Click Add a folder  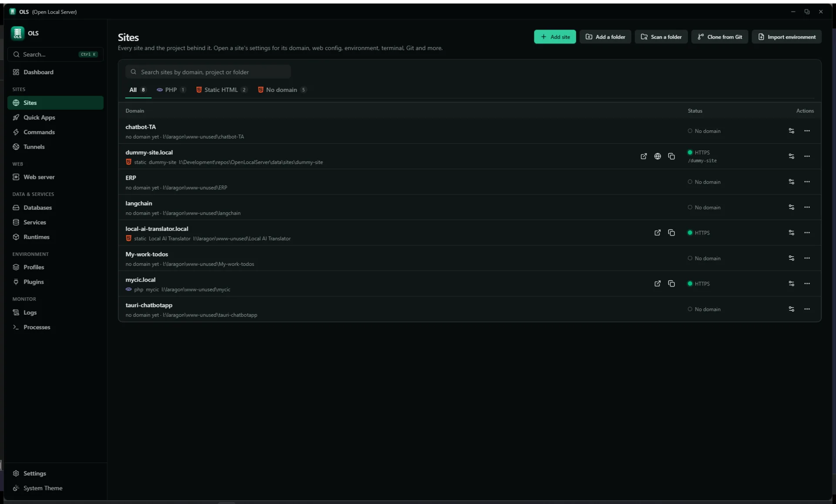(x=605, y=37)
